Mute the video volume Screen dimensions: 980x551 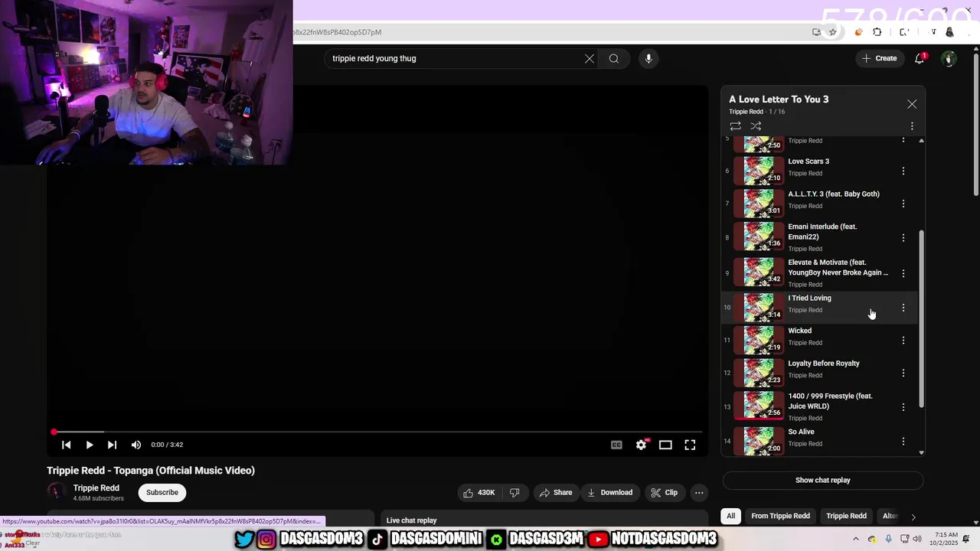[136, 445]
